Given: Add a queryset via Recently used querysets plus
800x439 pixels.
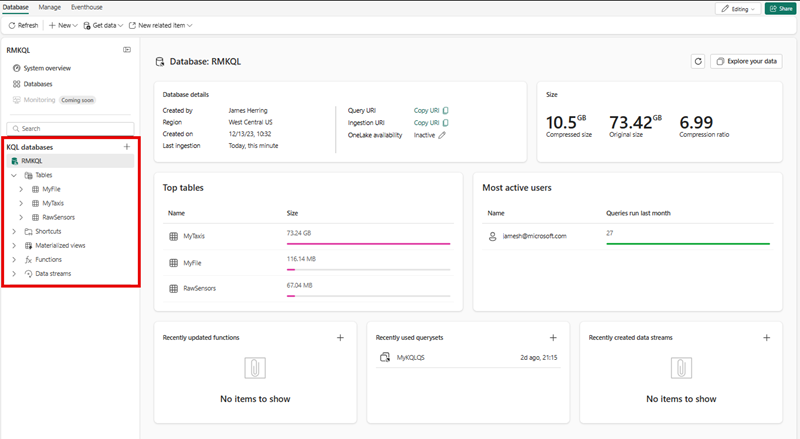Looking at the screenshot, I should point(553,338).
